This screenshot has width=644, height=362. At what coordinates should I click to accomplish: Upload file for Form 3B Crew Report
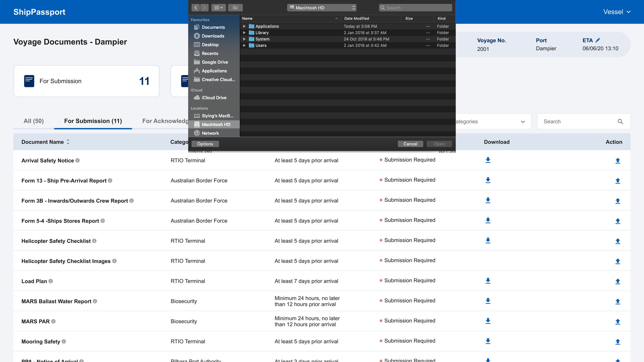pyautogui.click(x=617, y=201)
